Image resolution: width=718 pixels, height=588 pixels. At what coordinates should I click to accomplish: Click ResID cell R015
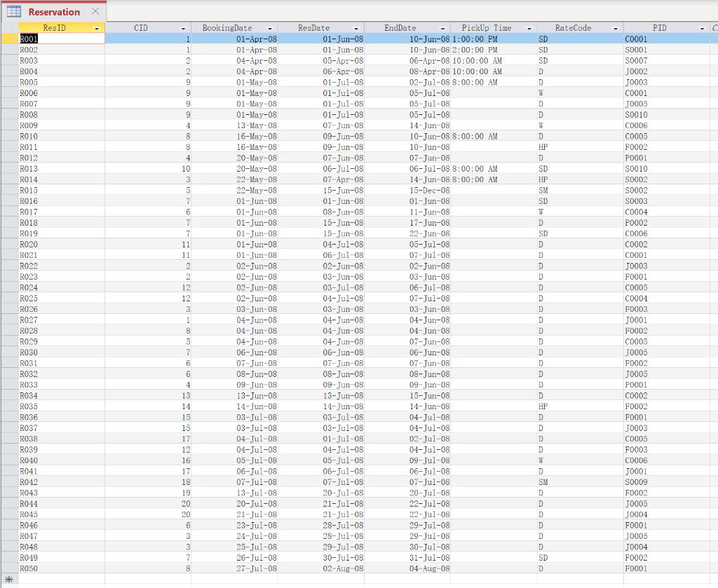(62, 191)
